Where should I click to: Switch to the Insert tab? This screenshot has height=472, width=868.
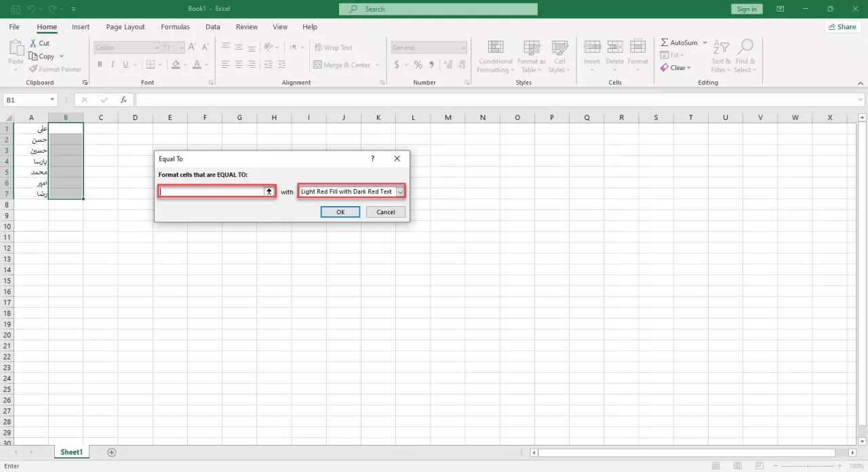(81, 27)
